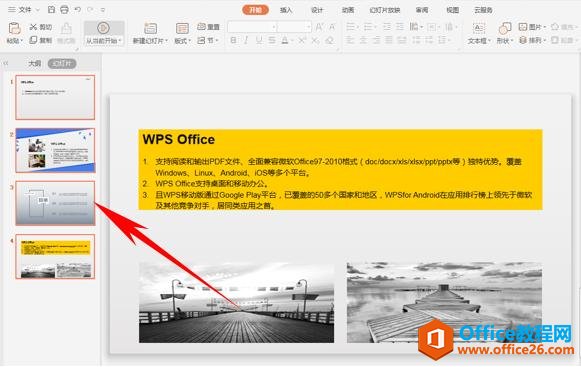Select slide 4 thumbnail with yellow box
581x367 pixels.
[x=55, y=256]
